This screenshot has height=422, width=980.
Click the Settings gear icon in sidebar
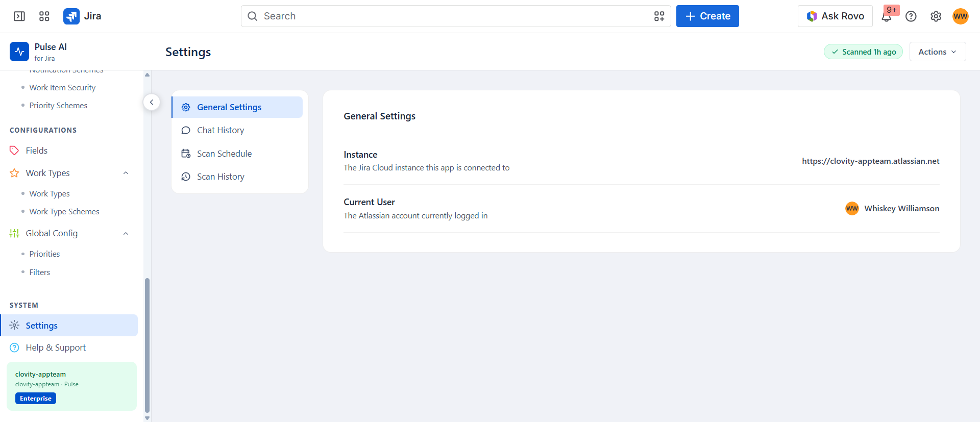[14, 325]
